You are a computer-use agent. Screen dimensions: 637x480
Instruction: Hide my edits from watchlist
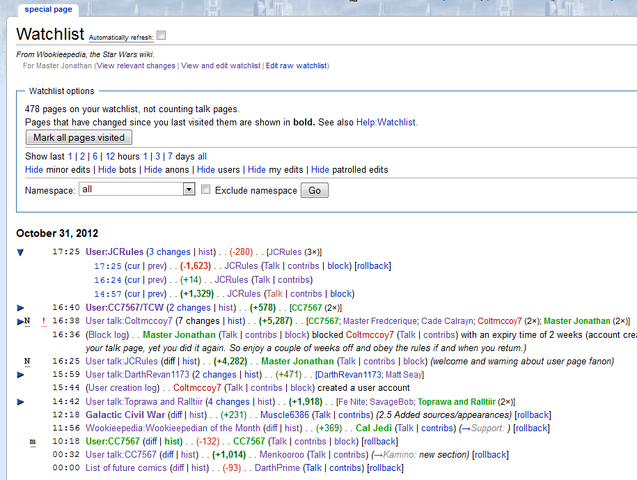257,170
